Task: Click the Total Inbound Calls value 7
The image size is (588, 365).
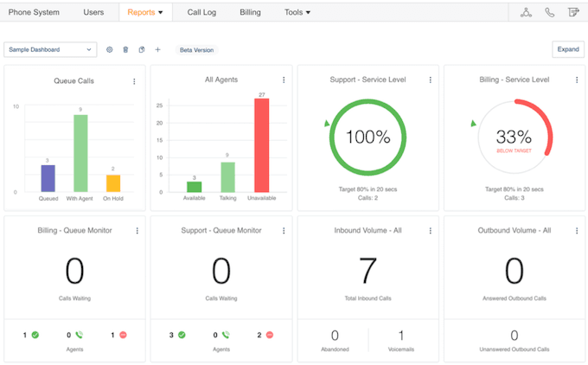Action: click(x=367, y=271)
